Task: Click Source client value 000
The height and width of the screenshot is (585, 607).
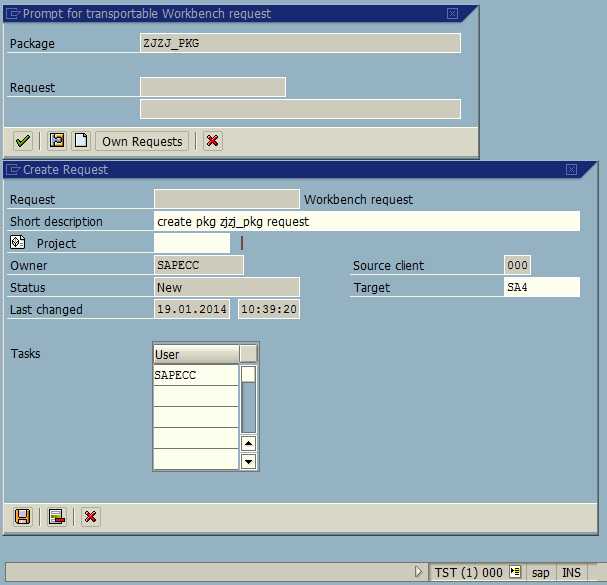Action: pyautogui.click(x=517, y=265)
